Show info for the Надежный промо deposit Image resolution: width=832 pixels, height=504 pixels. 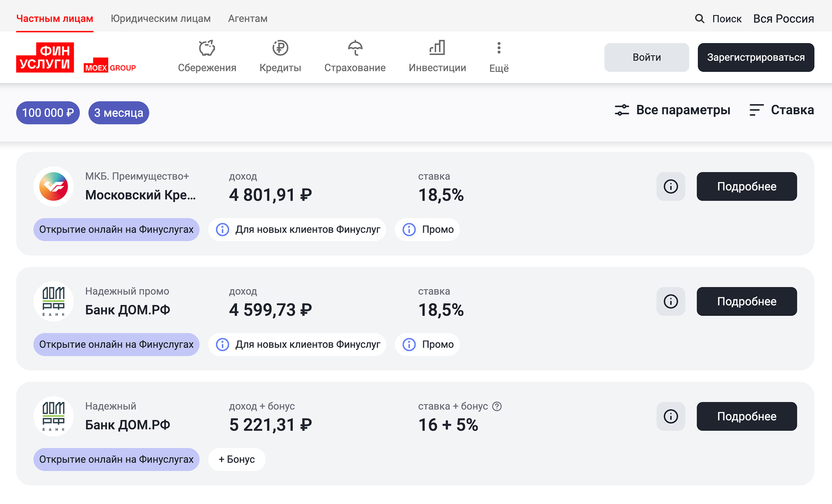671,301
